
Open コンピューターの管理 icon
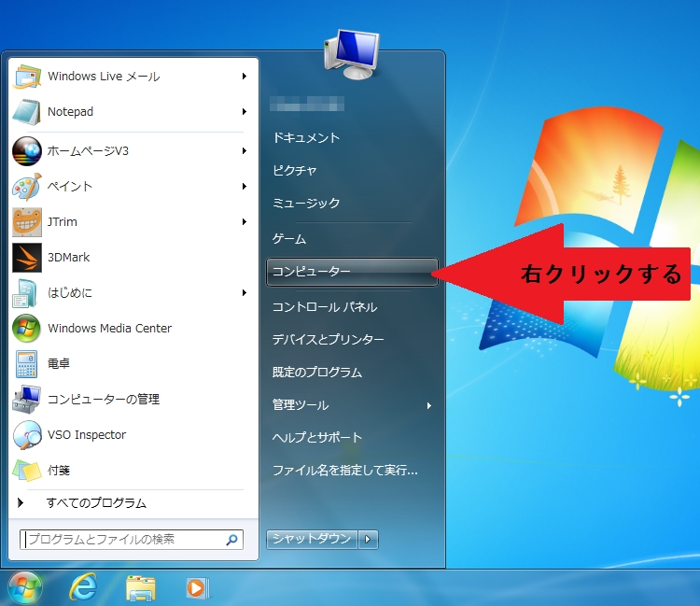(27, 399)
